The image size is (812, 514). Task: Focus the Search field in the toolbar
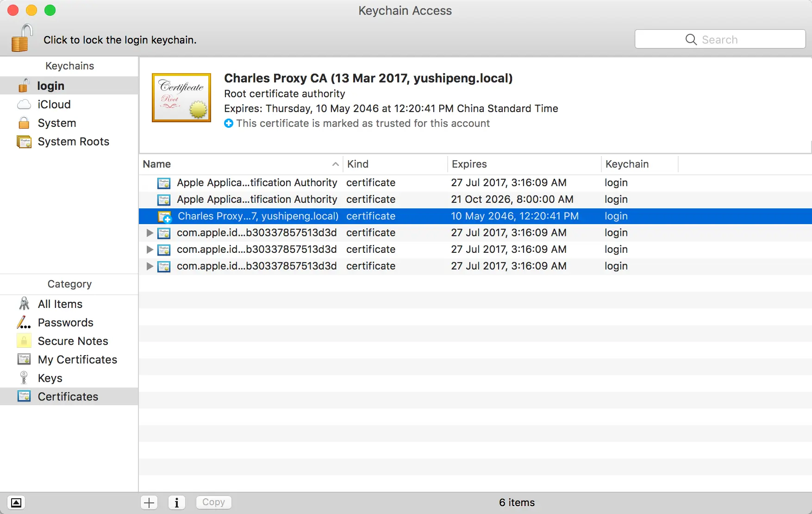(720, 39)
